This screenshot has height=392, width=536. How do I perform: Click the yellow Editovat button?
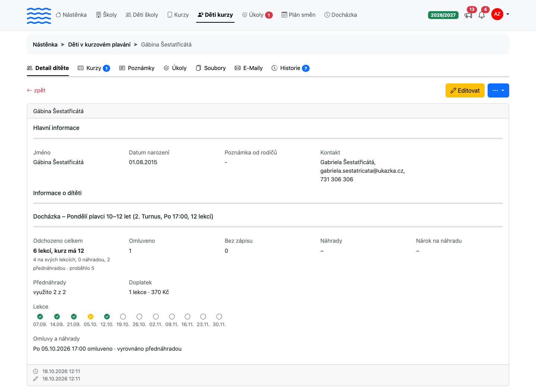point(465,90)
